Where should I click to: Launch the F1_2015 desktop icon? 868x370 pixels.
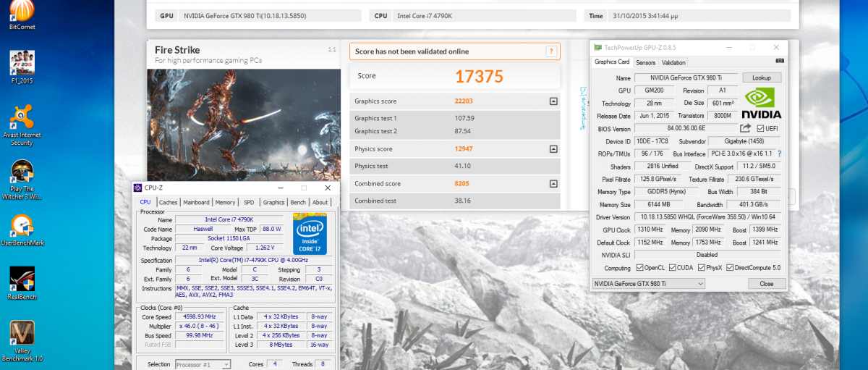click(x=22, y=67)
